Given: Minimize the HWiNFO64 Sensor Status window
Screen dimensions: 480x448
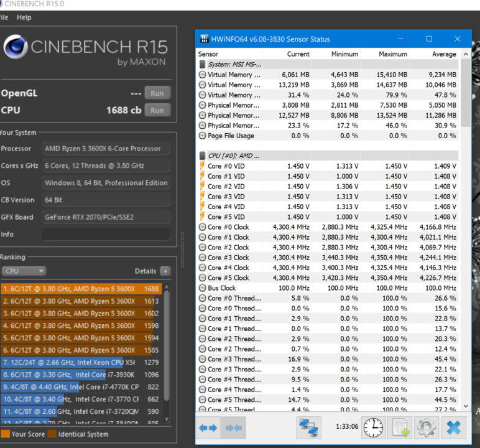Looking at the screenshot, I should 400,39.
